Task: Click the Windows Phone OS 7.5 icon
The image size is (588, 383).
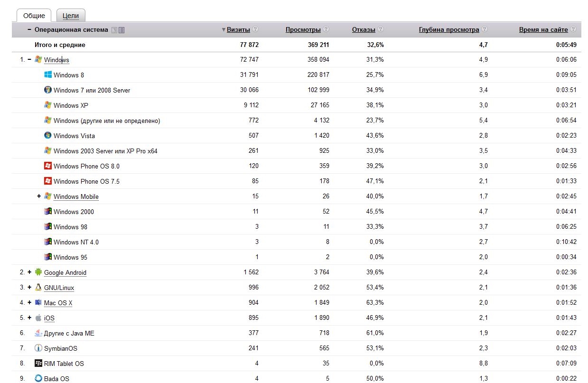Action: [x=48, y=181]
